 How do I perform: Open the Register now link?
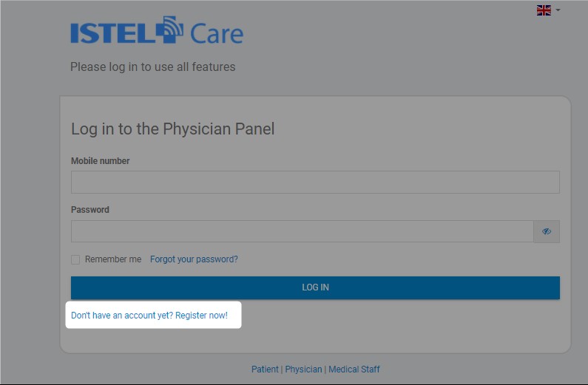pos(149,316)
